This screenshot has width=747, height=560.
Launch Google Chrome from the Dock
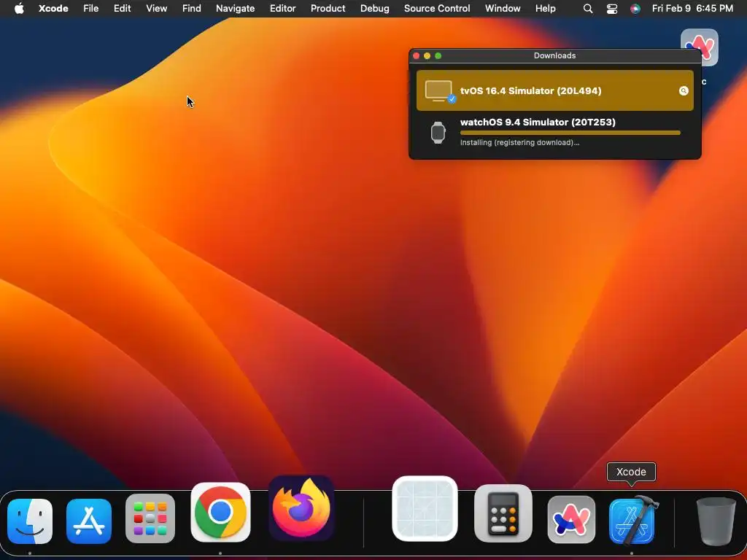pos(220,513)
